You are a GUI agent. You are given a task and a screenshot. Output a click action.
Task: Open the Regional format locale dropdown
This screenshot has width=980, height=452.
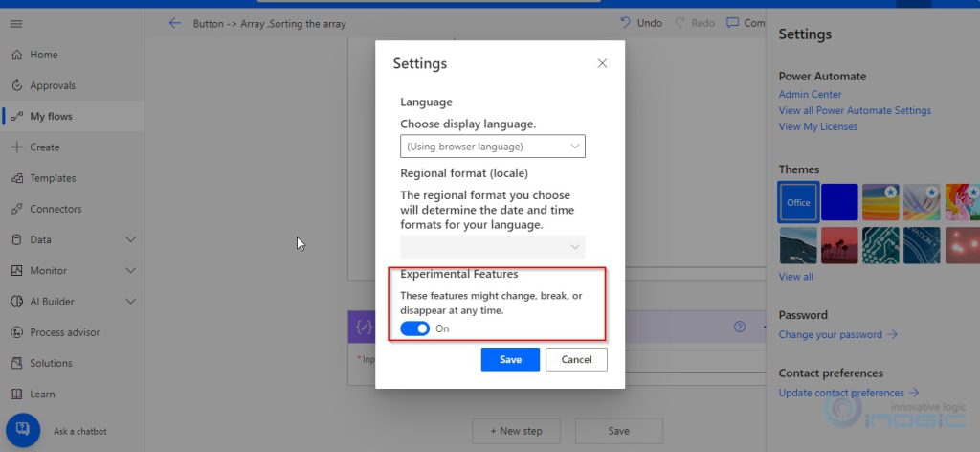point(492,246)
